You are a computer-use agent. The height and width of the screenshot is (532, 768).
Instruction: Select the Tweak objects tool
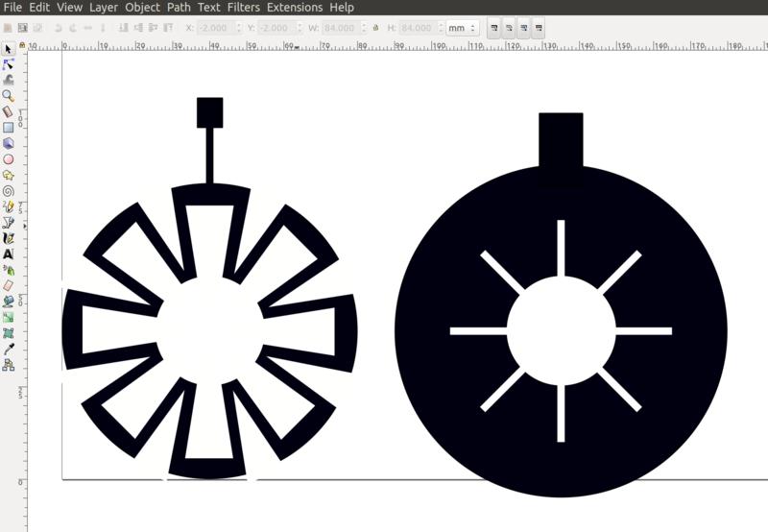8,80
